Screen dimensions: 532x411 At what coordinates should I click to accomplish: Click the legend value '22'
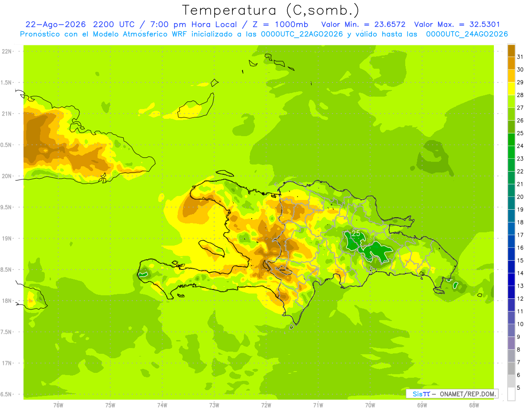520,171
